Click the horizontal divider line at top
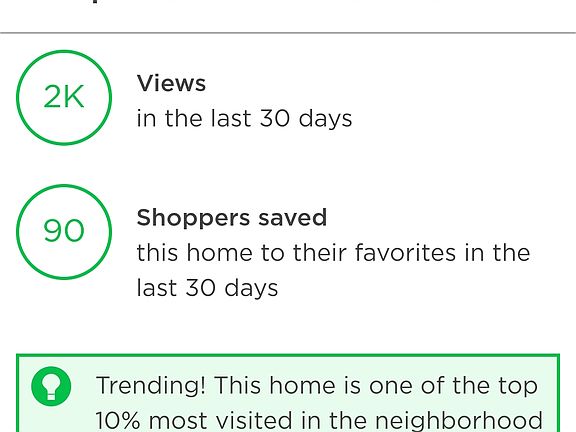The image size is (576, 432). click(288, 33)
